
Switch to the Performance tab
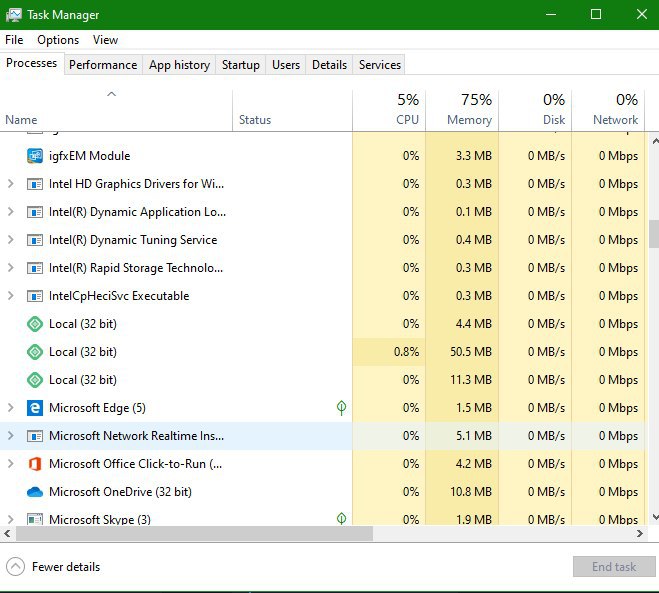[103, 65]
